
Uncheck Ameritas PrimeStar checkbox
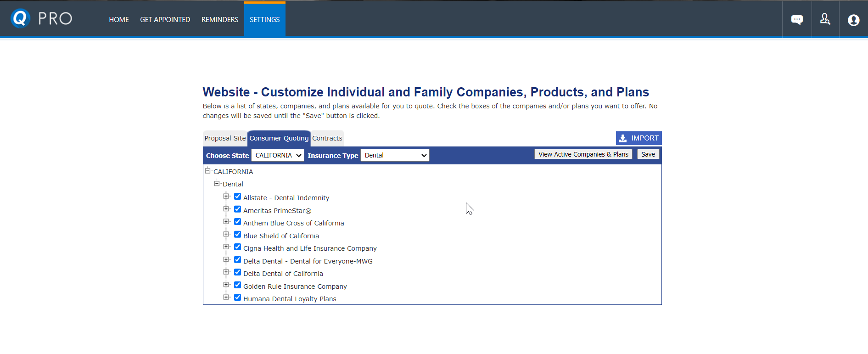click(x=237, y=209)
